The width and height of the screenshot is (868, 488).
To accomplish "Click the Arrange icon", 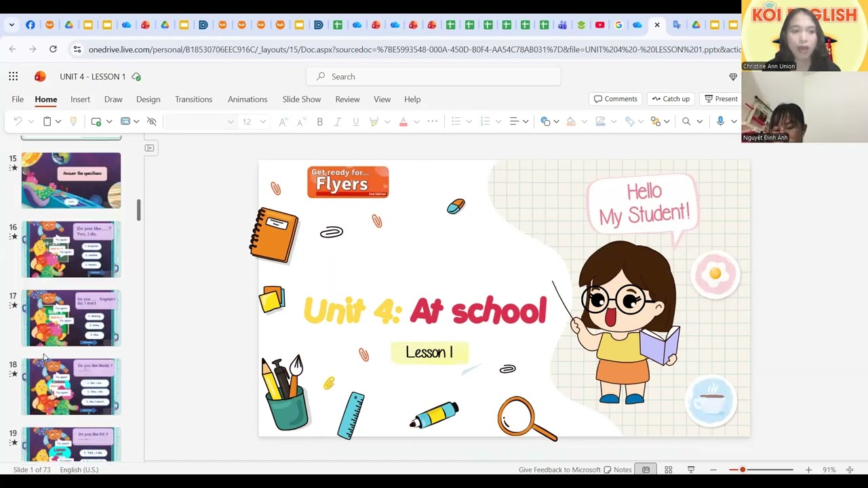I will [x=655, y=121].
